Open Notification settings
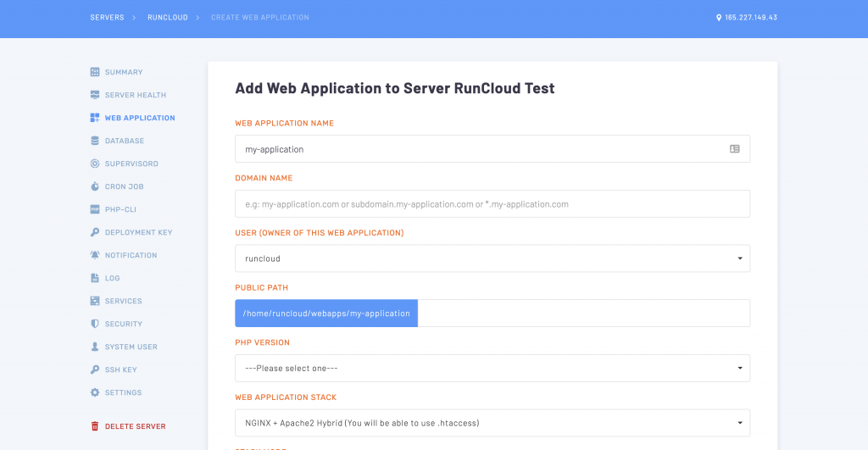868x450 pixels. (x=131, y=255)
